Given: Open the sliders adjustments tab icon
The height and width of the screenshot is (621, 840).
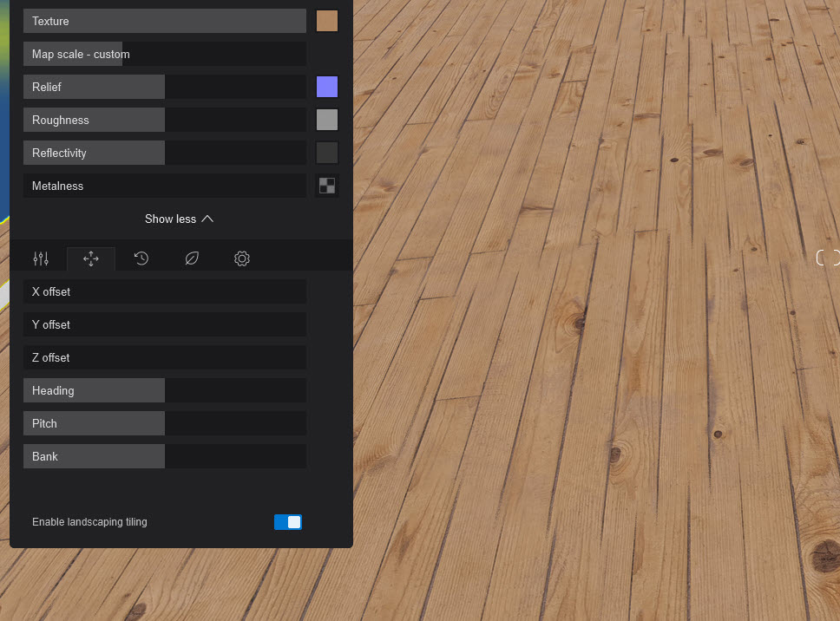Looking at the screenshot, I should pyautogui.click(x=41, y=258).
